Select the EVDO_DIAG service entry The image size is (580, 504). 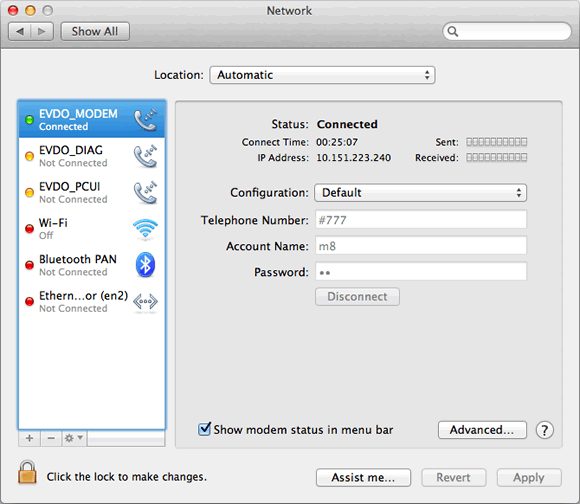(x=92, y=156)
